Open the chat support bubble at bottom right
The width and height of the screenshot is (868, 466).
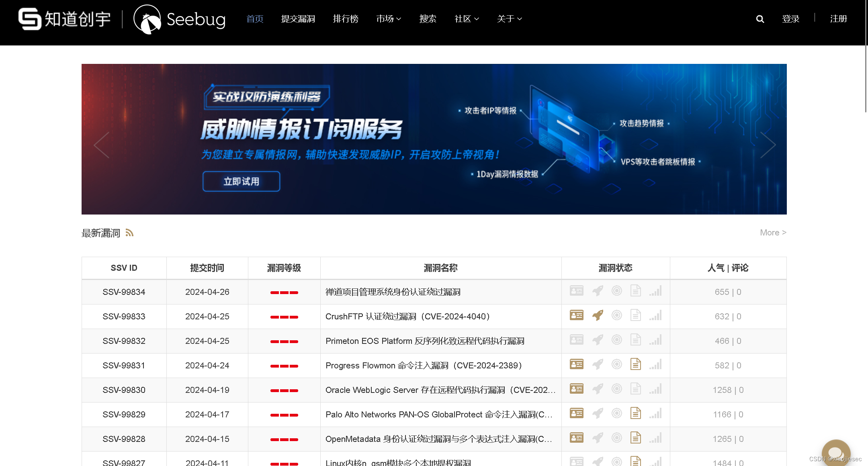tap(836, 453)
